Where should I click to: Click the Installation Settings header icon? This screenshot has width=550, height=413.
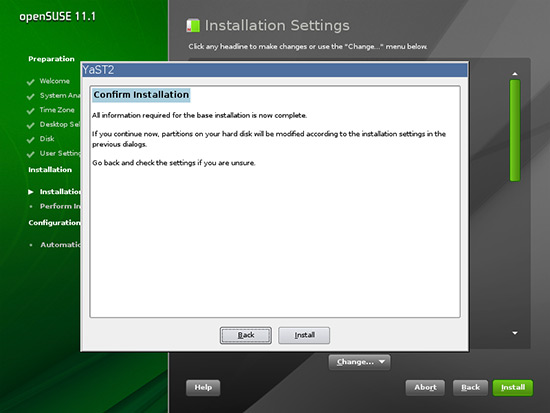[x=193, y=26]
